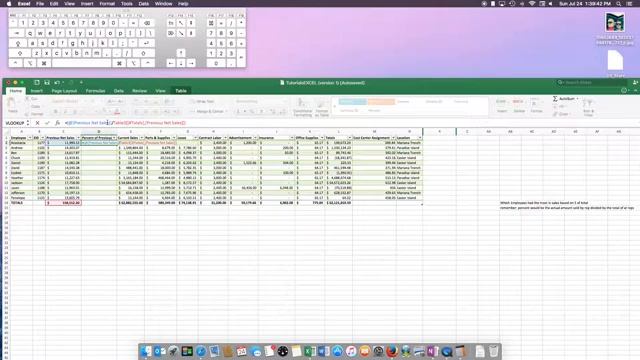This screenshot has height=360, width=640.
Task: Open Outlook from the Dock
Action: pos(160,351)
